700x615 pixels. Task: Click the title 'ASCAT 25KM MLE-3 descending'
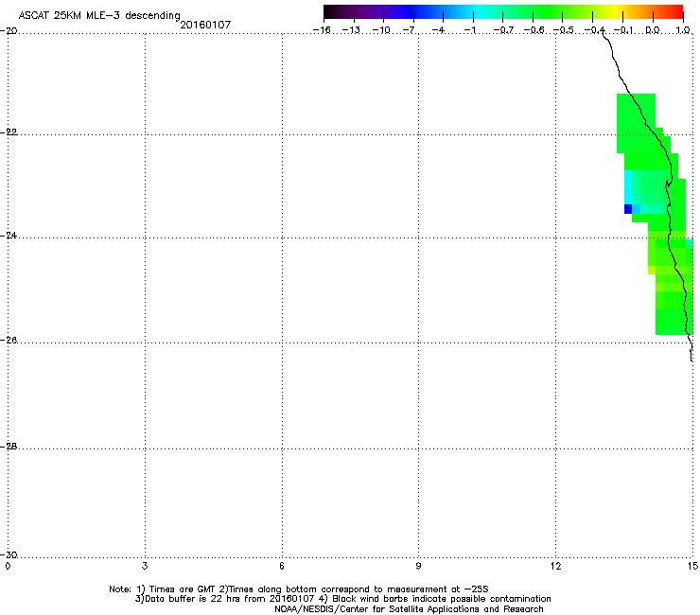click(x=99, y=16)
